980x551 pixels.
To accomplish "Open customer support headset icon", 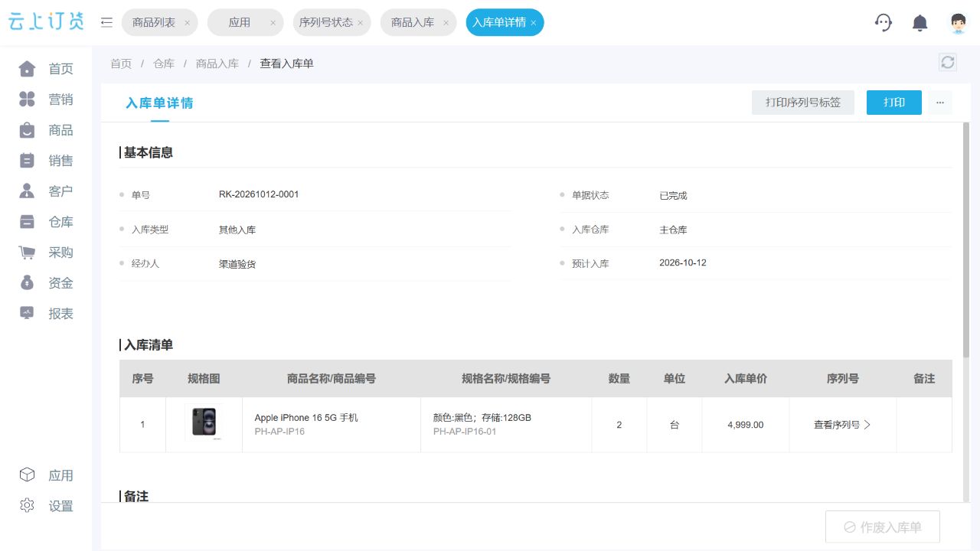I will tap(884, 22).
